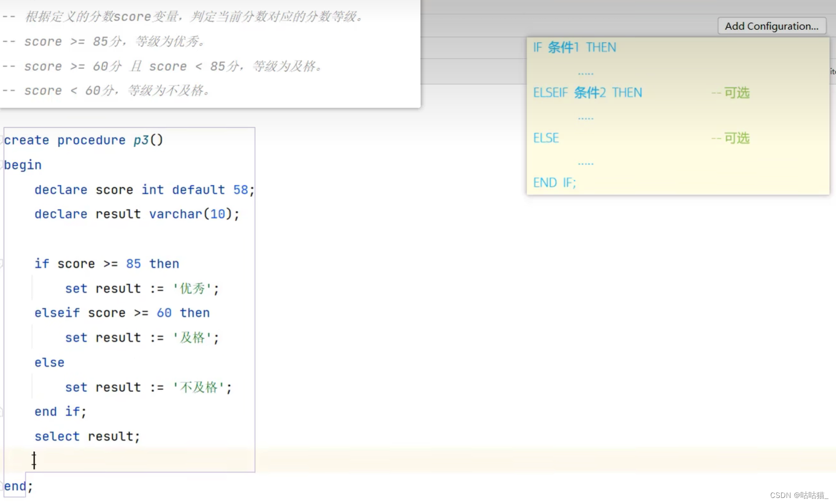Viewport: 836px width, 504px height.
Task: Click the comment 'score >= 85分，等级为优秀'
Action: pyautogui.click(x=104, y=41)
